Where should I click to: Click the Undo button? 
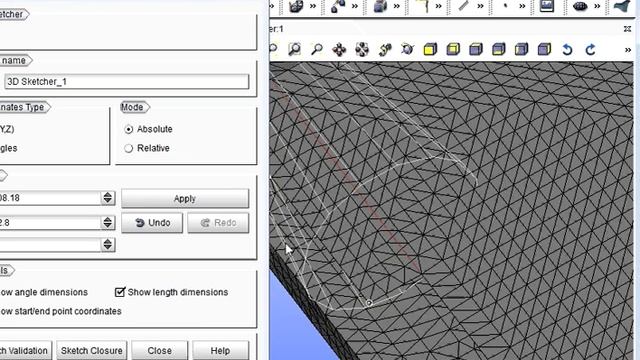(152, 223)
